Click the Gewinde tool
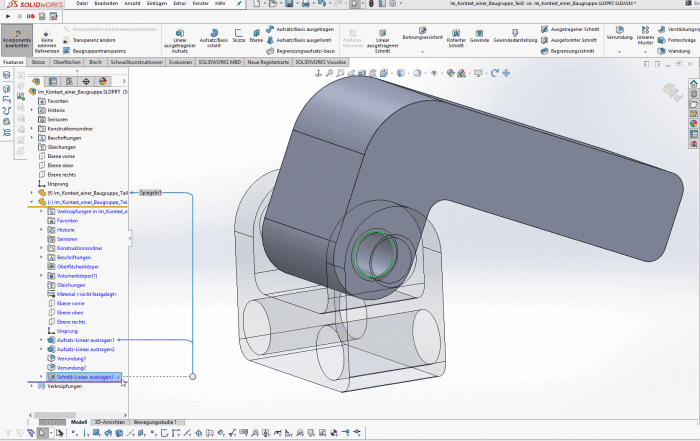Image resolution: width=700 pixels, height=441 pixels. tap(479, 36)
